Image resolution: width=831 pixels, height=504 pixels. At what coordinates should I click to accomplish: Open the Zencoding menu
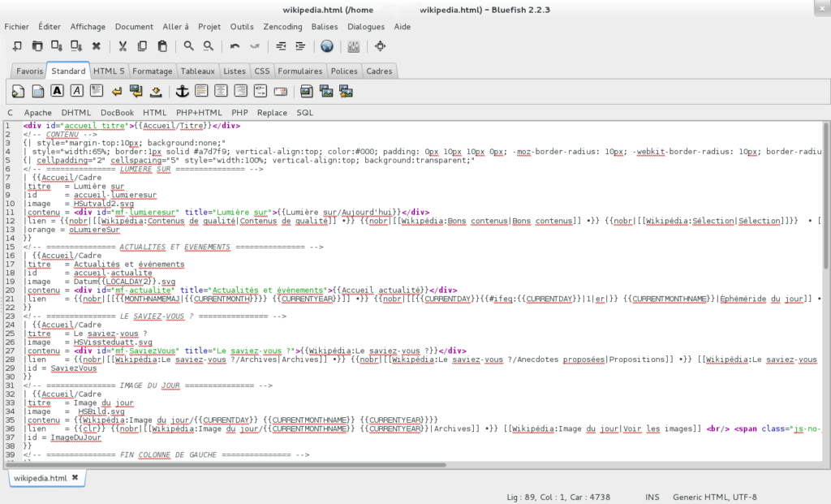[282, 27]
